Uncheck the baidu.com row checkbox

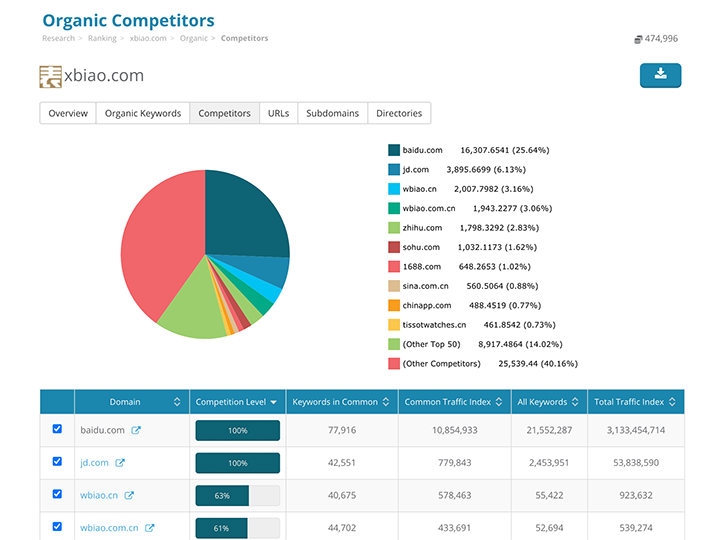(57, 429)
